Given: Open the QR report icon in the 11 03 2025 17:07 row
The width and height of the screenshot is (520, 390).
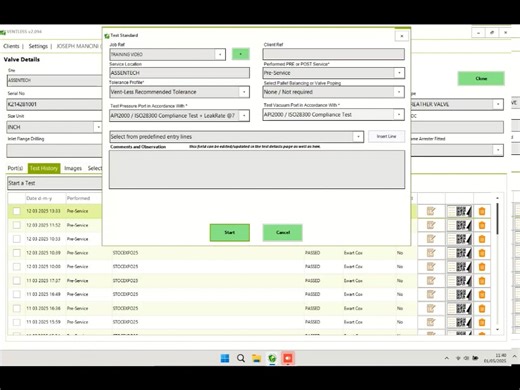Looking at the screenshot, I should 460,281.
